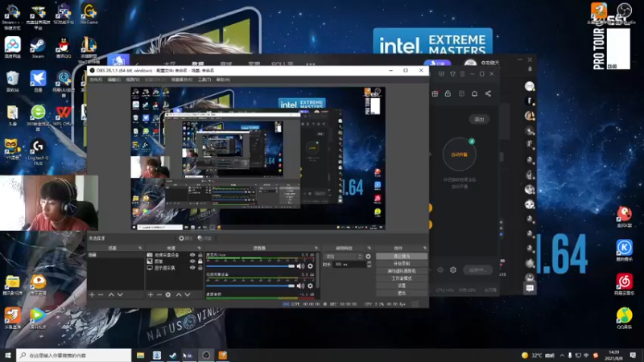This screenshot has height=362, width=644.
Task: Open the 淡出 transition type dropdown
Action: [344, 257]
